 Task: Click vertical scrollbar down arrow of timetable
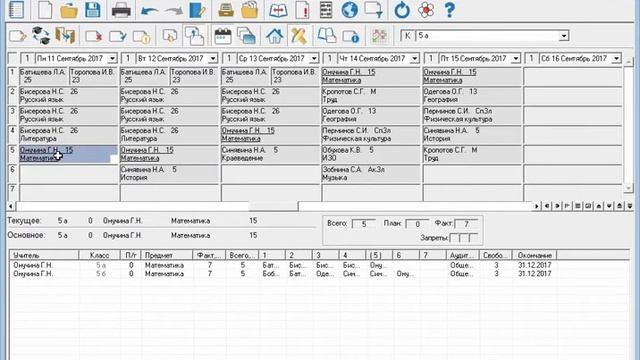[629, 188]
